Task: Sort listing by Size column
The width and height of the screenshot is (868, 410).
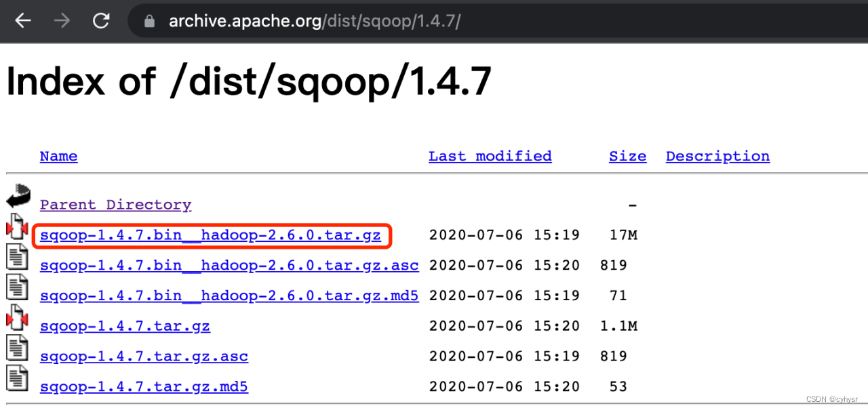Action: coord(627,157)
